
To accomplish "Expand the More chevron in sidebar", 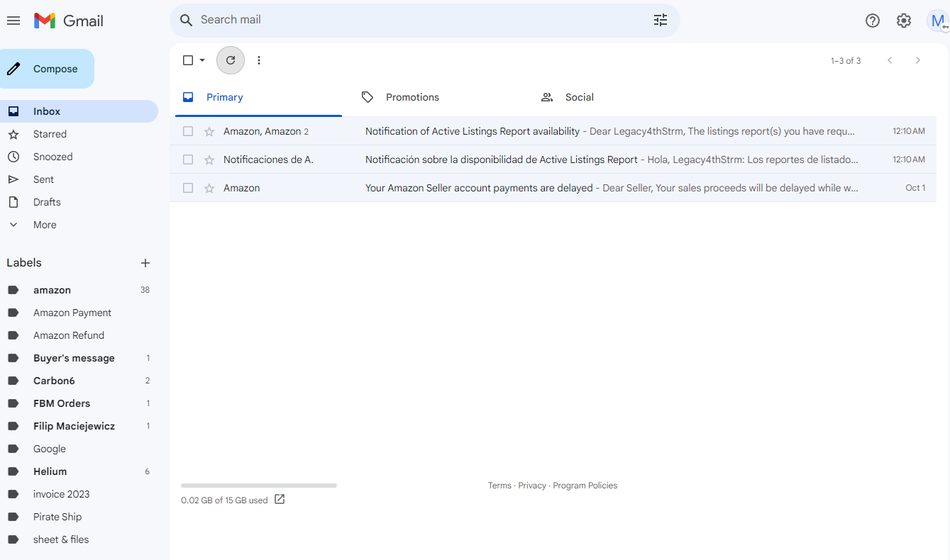I will point(13,225).
